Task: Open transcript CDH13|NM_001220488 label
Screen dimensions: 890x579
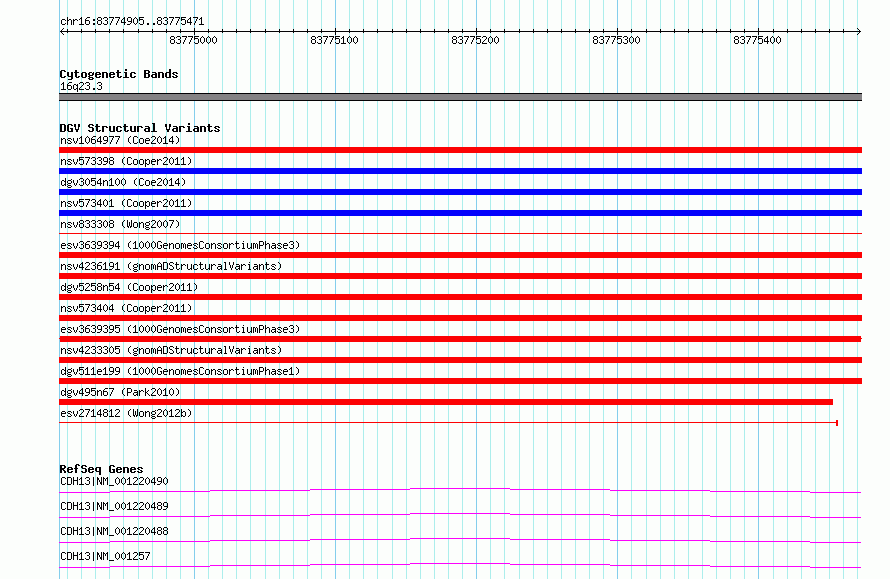Action: pos(114,531)
